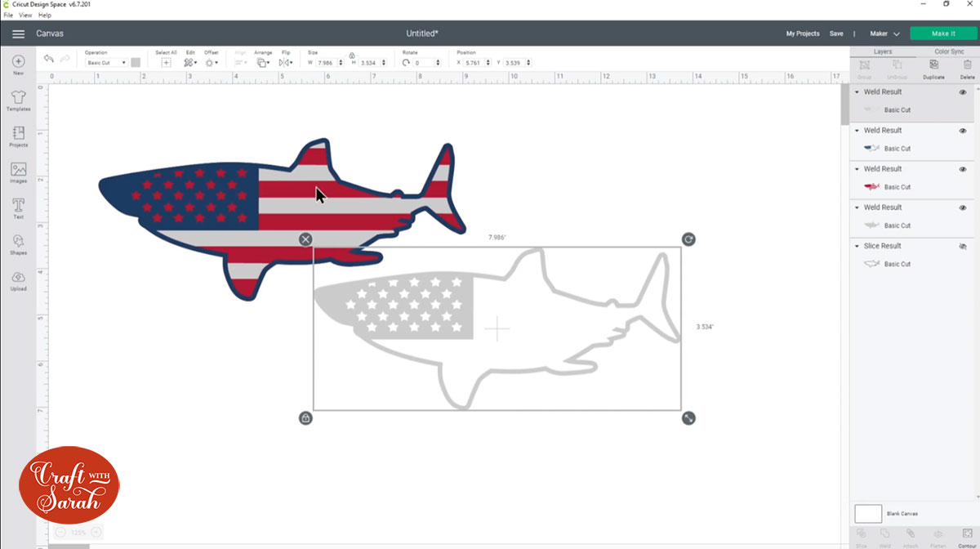Hide the fourth Weld Result layer with gray shark
Viewport: 980px width, 549px height.
(963, 208)
